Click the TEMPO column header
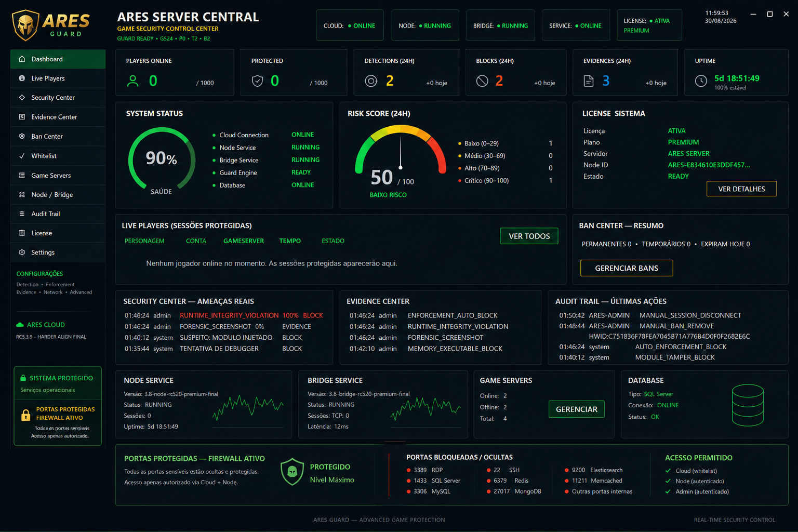 coord(290,241)
